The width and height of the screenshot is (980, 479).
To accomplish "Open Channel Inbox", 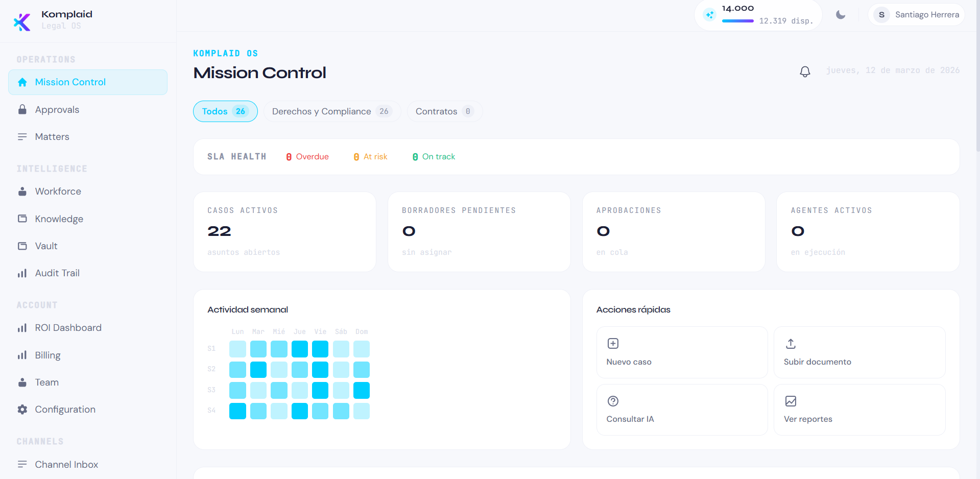I will coord(88,464).
